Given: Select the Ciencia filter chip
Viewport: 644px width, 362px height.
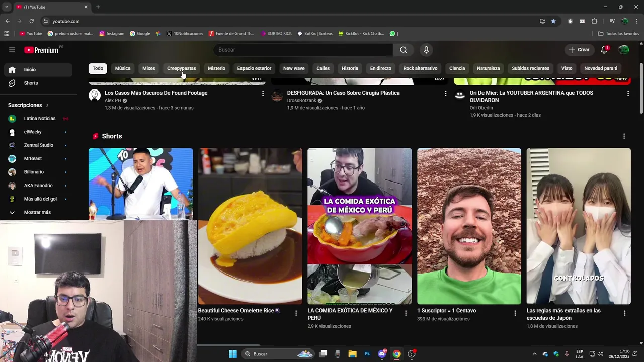Looking at the screenshot, I should click(457, 68).
